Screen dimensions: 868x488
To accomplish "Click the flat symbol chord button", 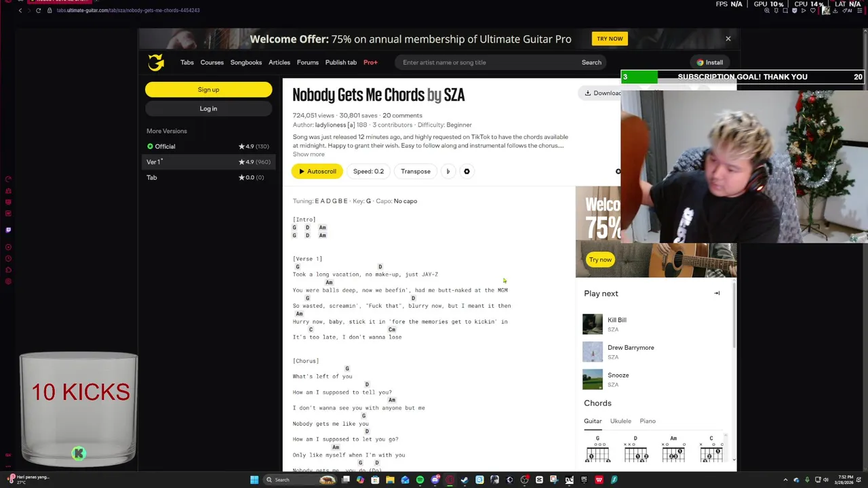I will (x=448, y=171).
